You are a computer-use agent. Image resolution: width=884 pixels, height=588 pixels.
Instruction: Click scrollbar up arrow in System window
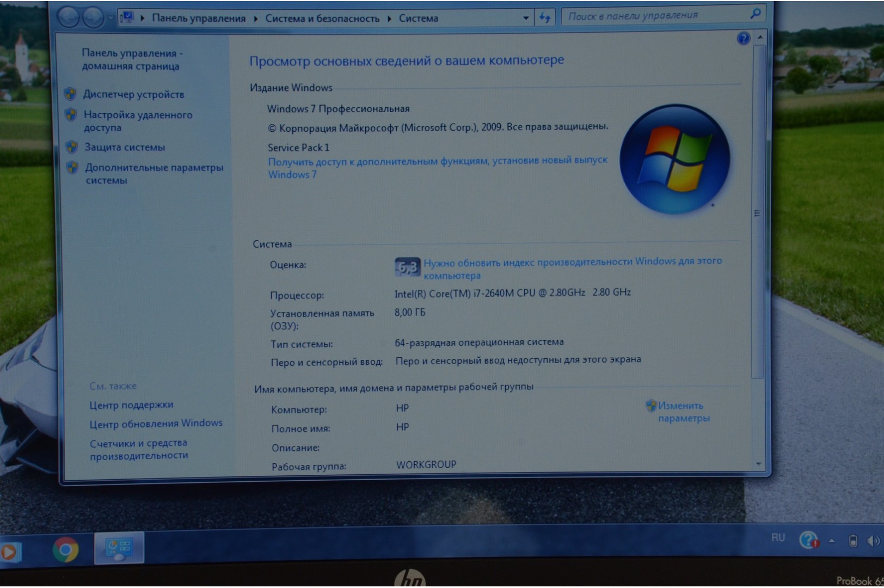click(759, 38)
